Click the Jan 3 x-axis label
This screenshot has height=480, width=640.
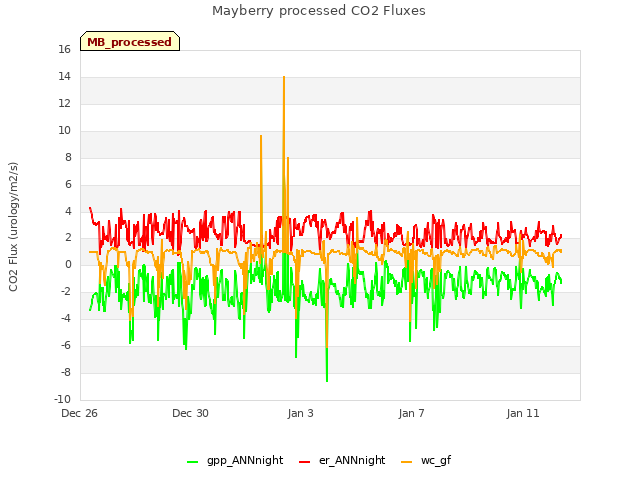tap(300, 413)
